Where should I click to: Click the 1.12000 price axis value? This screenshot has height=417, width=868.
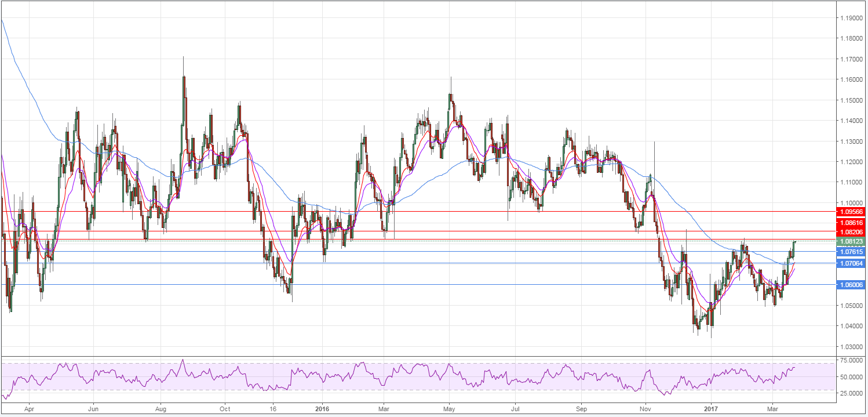click(x=853, y=162)
